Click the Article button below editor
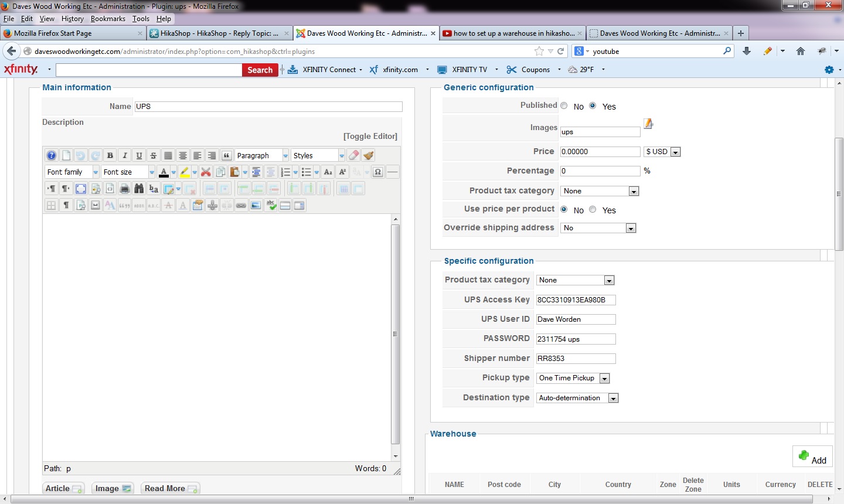Image resolution: width=844 pixels, height=504 pixels. click(x=63, y=488)
